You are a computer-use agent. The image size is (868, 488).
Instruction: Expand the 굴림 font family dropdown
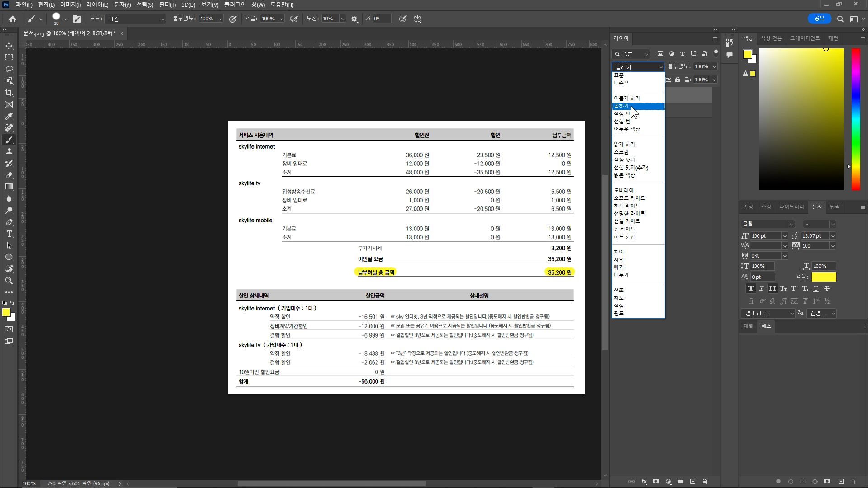(791, 224)
